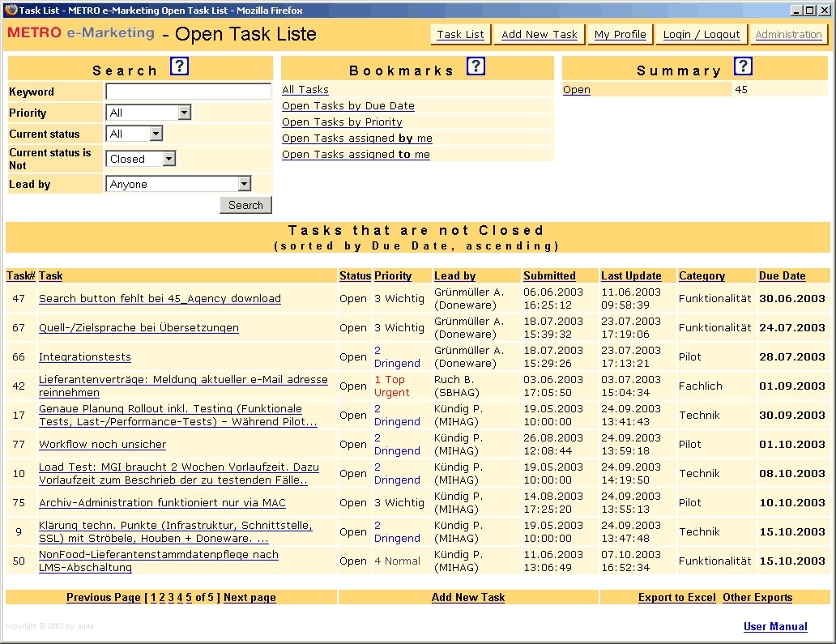This screenshot has width=836, height=644.
Task: Click the Search button
Action: [245, 205]
